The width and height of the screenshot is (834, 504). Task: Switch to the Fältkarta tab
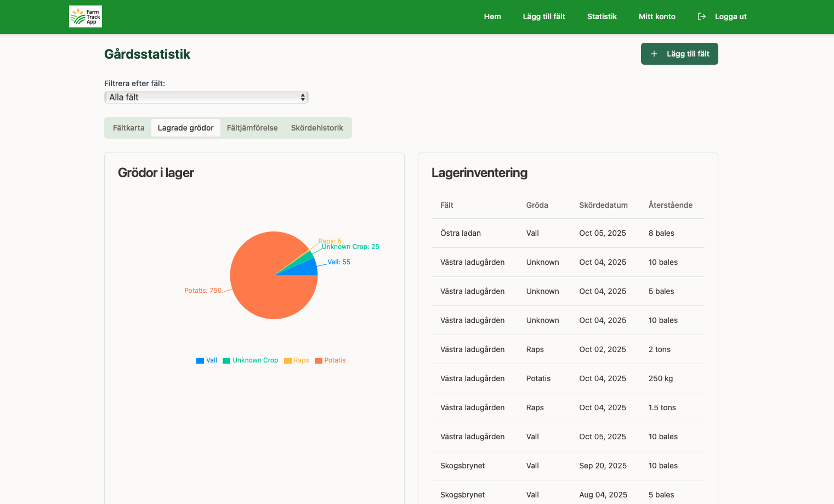129,128
